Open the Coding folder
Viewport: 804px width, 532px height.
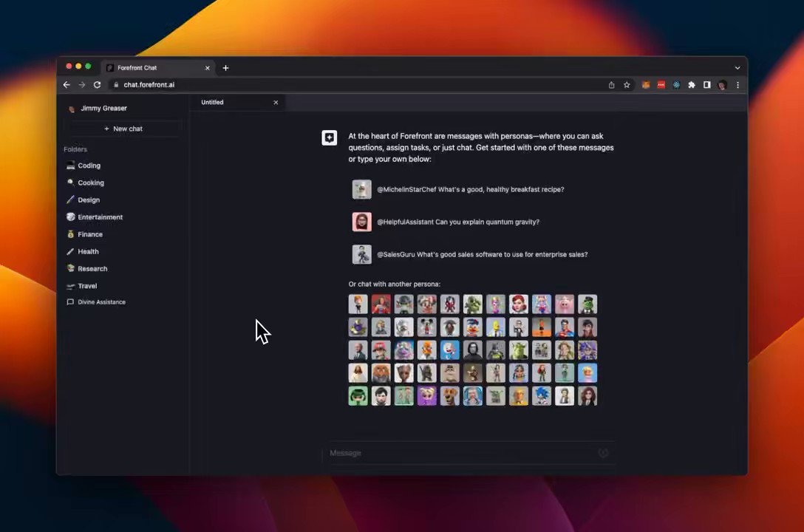pyautogui.click(x=84, y=166)
